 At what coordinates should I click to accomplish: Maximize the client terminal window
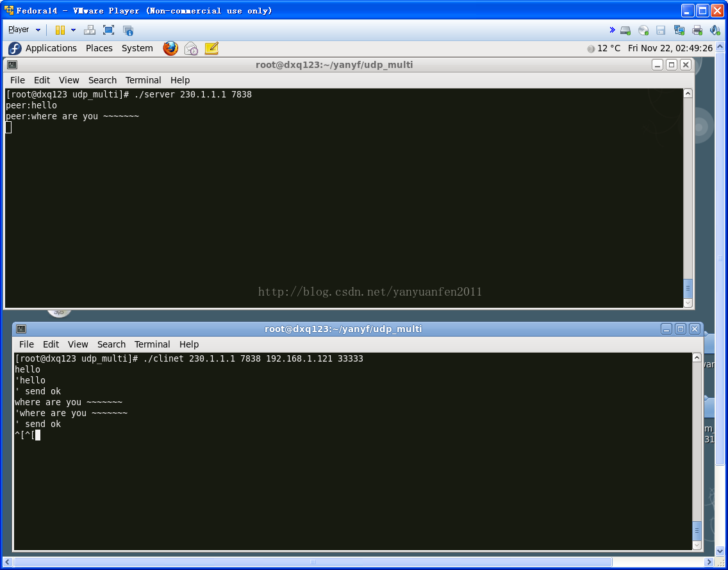point(680,329)
